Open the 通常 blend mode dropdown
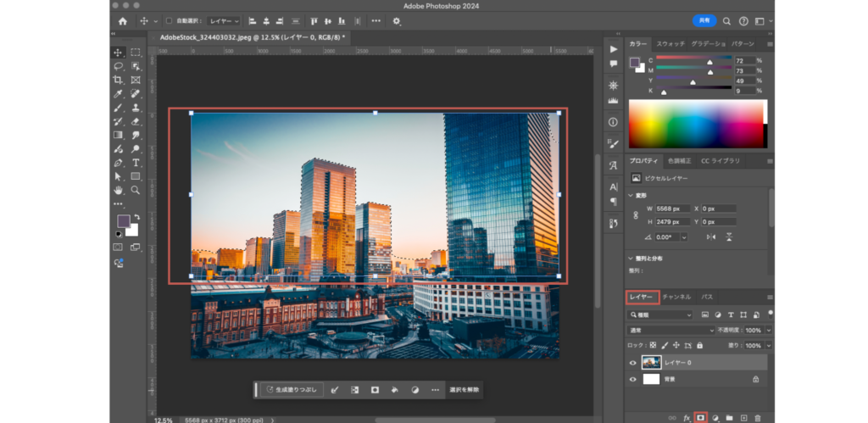Viewport: 868px width, 423px height. coord(670,330)
